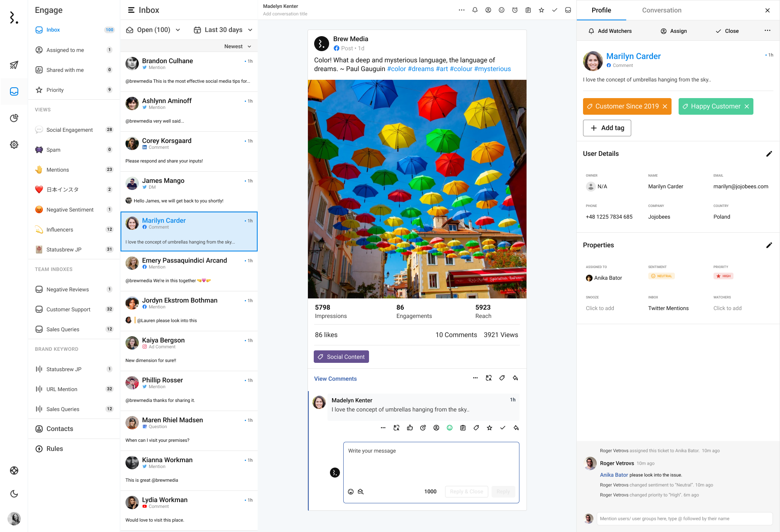Open the emoji picker in message box

[351, 492]
